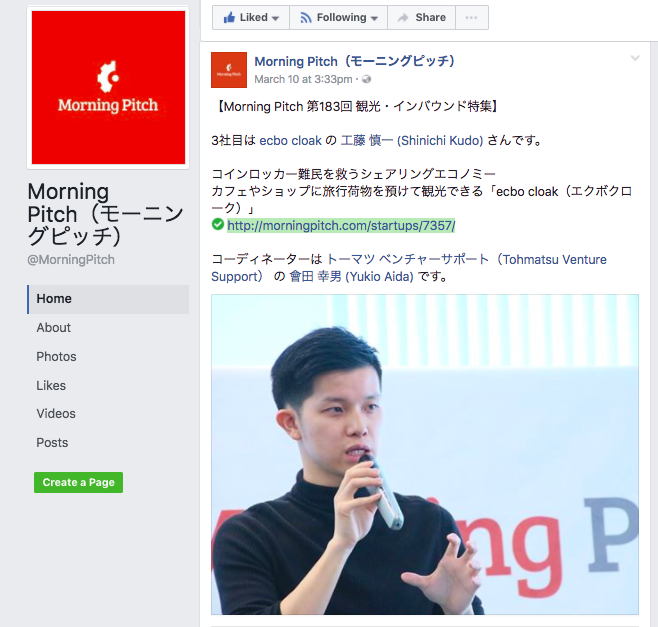Expand the Liked dropdown arrow

[275, 18]
